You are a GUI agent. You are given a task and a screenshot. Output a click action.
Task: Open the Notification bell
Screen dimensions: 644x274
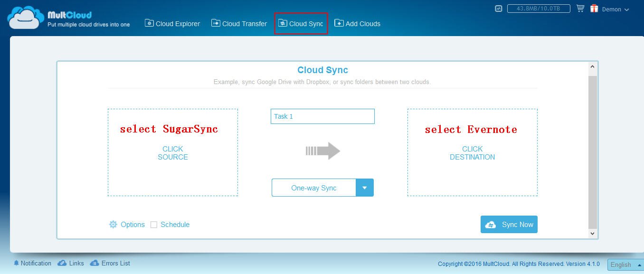click(32, 263)
